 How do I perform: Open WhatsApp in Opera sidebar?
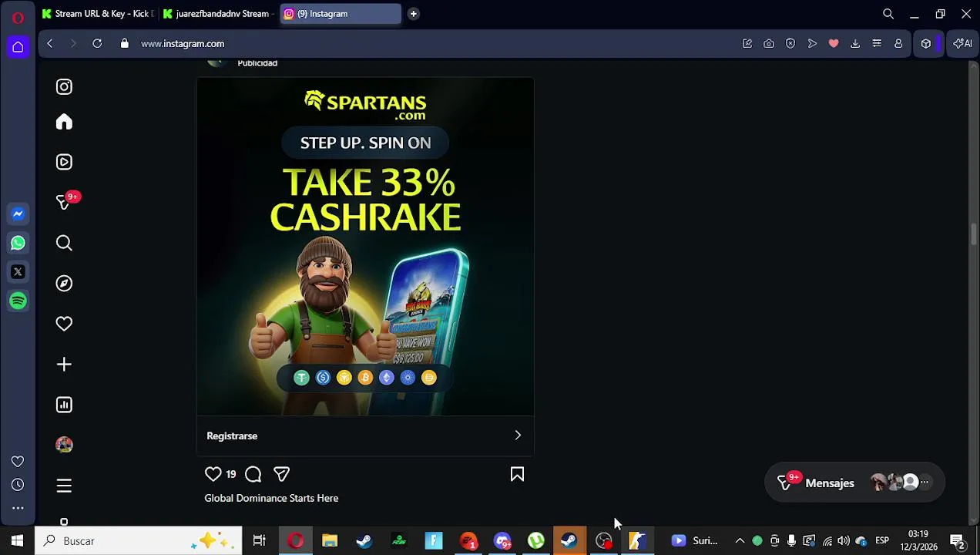point(18,243)
